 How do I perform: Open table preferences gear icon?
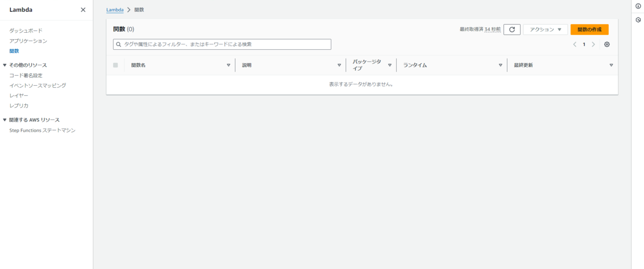[607, 44]
